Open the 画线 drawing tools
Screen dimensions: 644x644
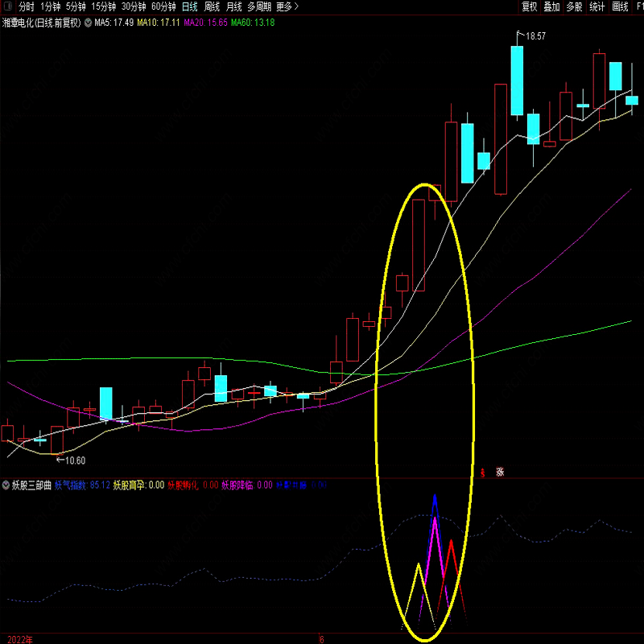click(620, 6)
